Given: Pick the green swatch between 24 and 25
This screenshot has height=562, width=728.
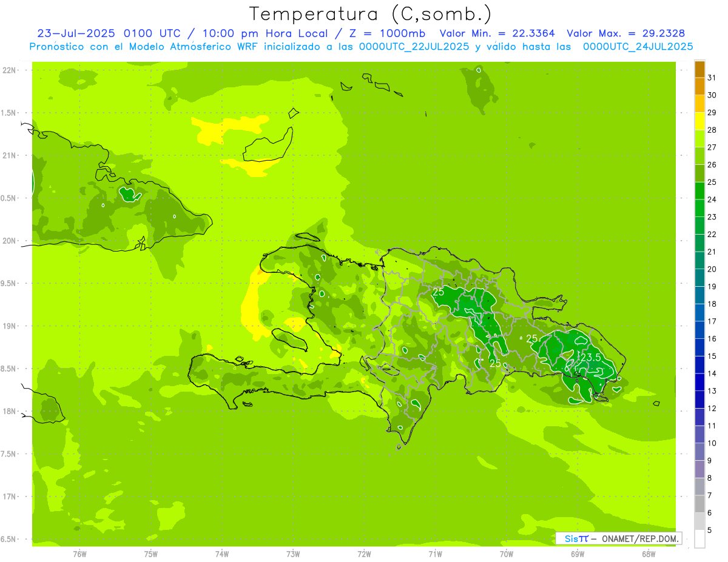Looking at the screenshot, I should pos(699,191).
